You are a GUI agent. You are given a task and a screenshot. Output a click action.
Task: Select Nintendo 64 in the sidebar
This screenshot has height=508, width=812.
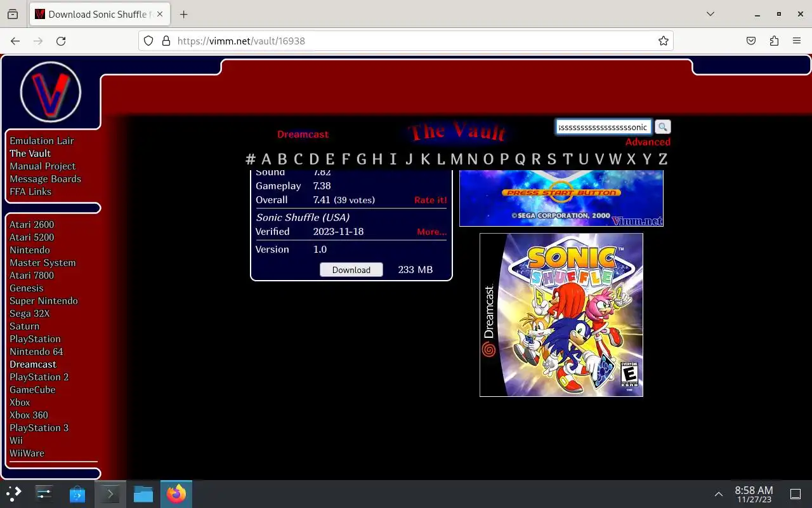(36, 352)
